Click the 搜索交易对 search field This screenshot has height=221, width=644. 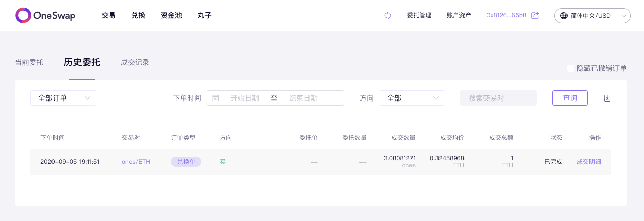[499, 98]
